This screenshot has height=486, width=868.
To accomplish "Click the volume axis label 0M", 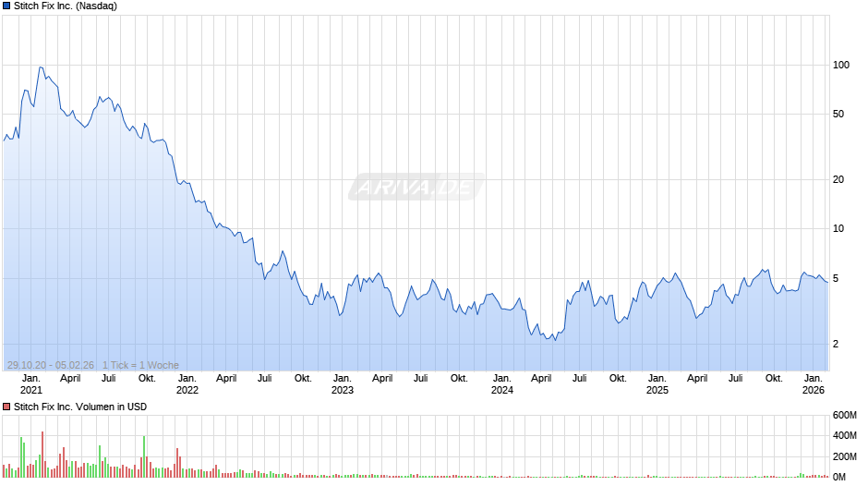I will pyautogui.click(x=839, y=477).
